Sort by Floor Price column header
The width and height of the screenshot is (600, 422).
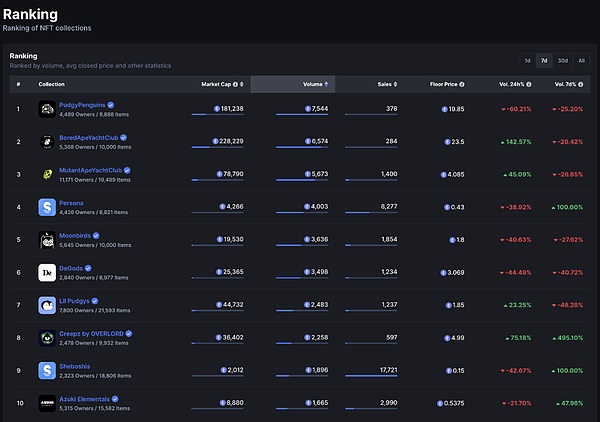[446, 84]
